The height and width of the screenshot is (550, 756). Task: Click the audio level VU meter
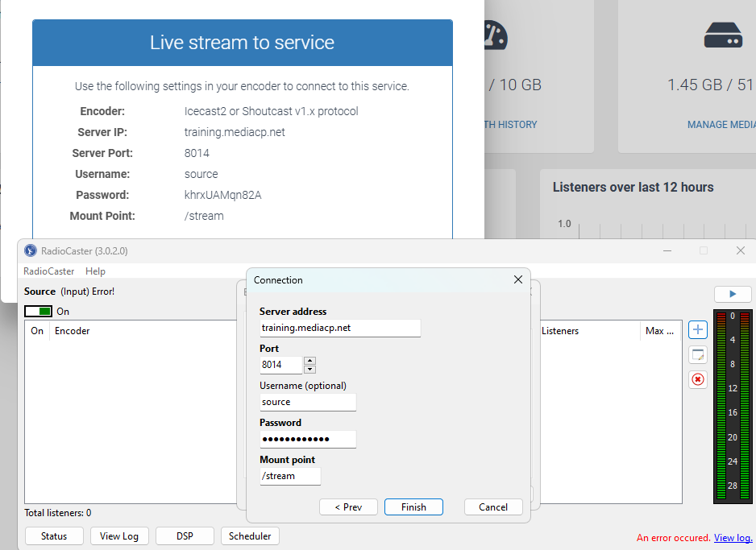[x=733, y=406]
